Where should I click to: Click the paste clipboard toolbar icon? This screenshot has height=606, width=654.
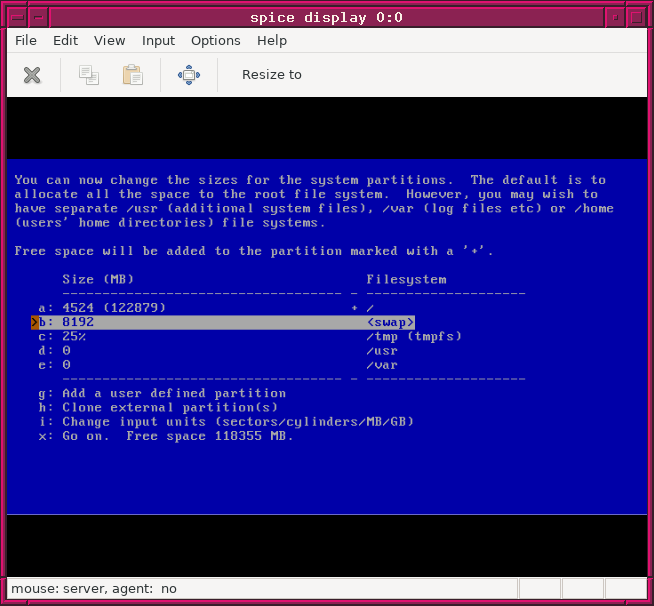click(132, 75)
